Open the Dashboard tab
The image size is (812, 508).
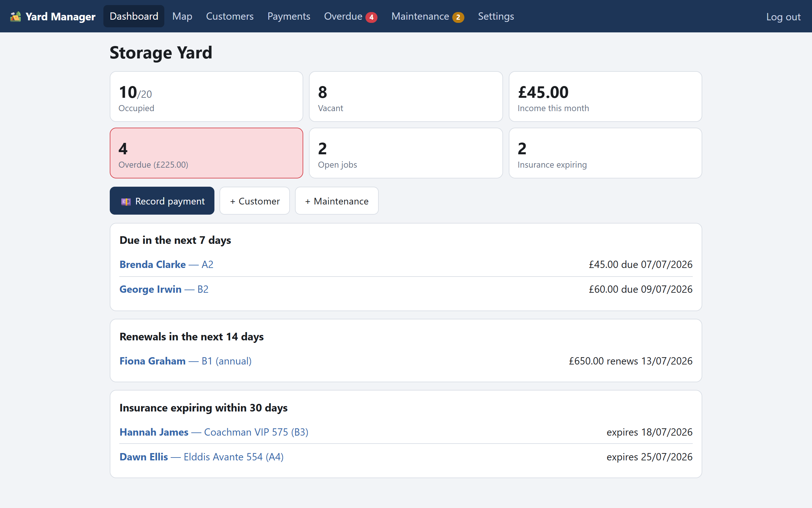click(x=134, y=16)
